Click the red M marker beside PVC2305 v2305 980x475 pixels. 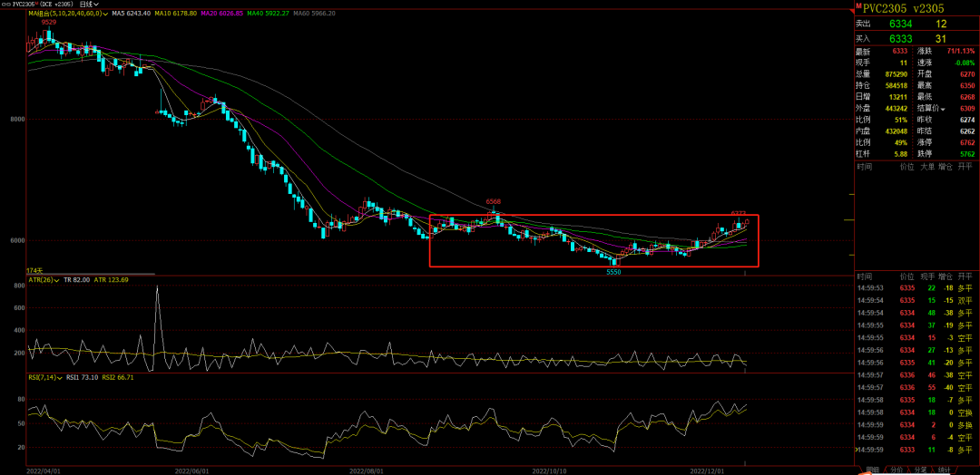coord(858,5)
